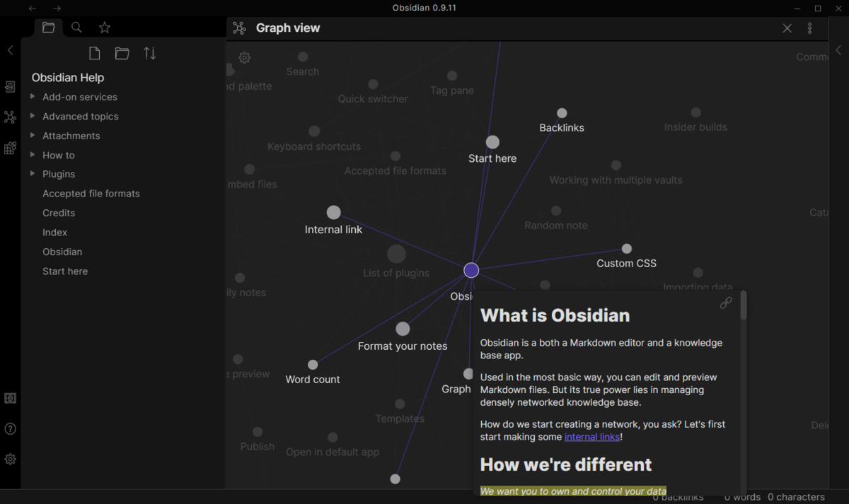Screen dimensions: 849x504
Task: Change the file sort order
Action: pyautogui.click(x=150, y=53)
